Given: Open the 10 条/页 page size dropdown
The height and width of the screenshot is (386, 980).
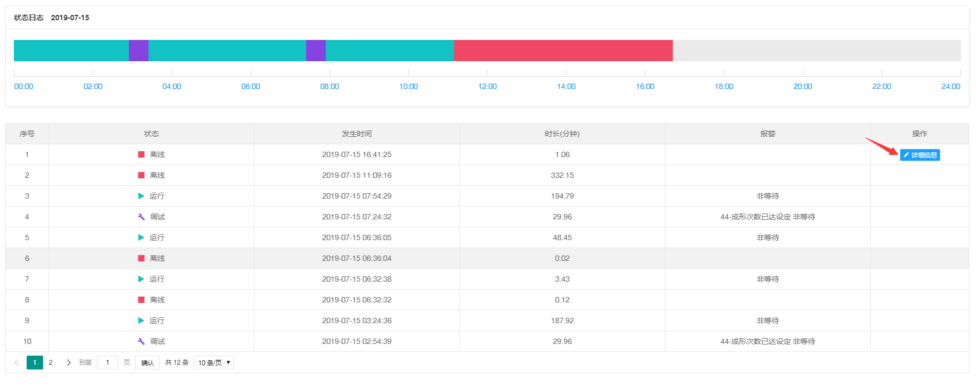Looking at the screenshot, I should [213, 363].
